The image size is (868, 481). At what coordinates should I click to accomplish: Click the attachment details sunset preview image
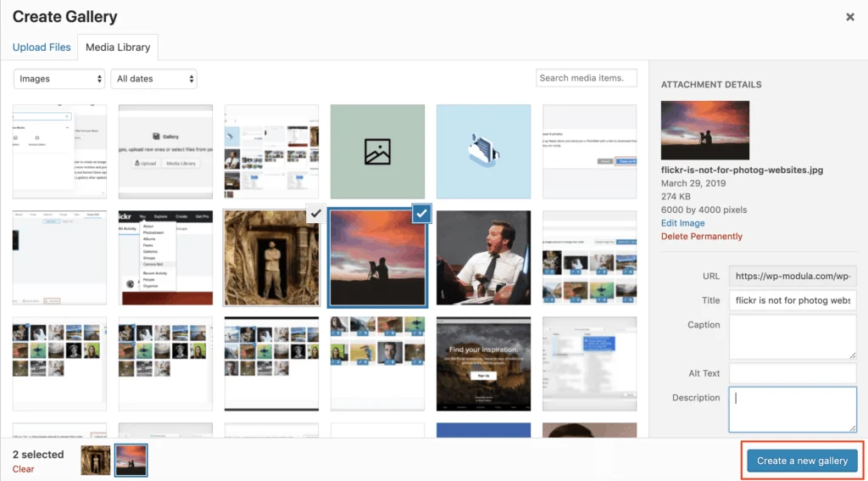point(704,131)
